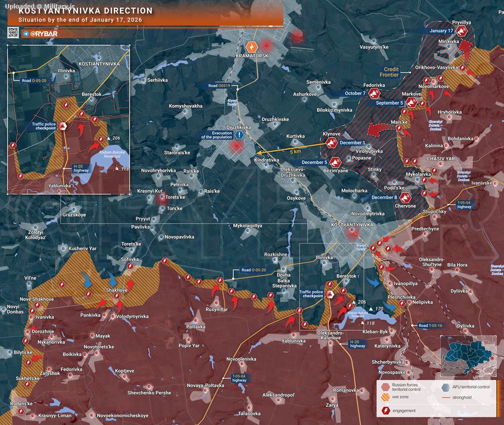Click the December 1 date label
This screenshot has height=425, width=504.
tap(352, 142)
